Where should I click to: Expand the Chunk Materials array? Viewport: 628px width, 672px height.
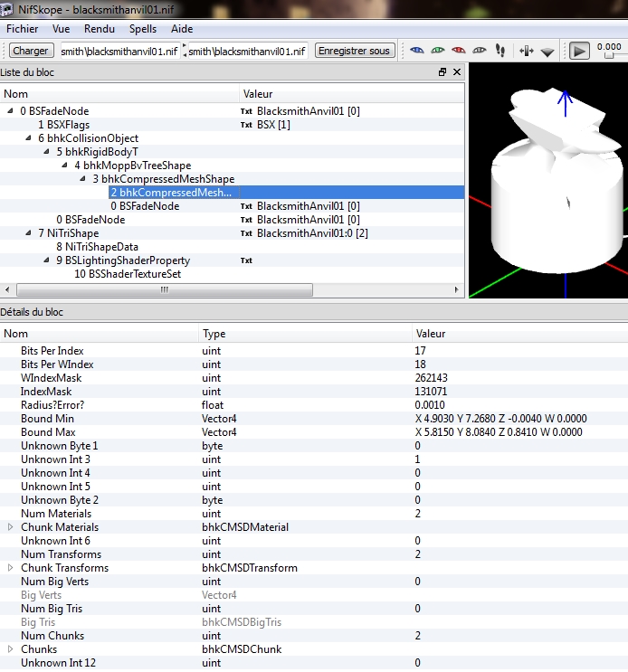coord(10,527)
